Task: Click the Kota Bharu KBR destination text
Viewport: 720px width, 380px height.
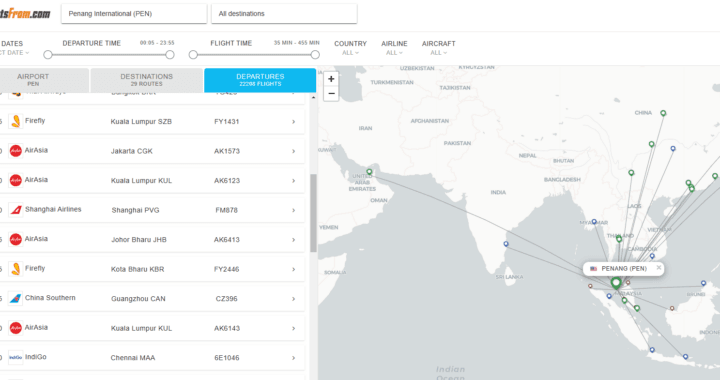Action: click(137, 269)
